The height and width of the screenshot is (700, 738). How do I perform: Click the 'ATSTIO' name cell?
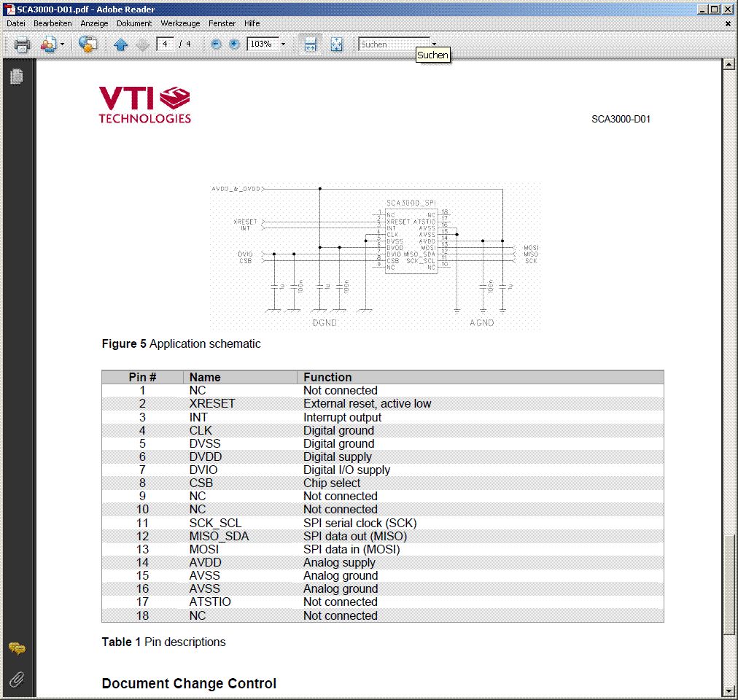210,602
